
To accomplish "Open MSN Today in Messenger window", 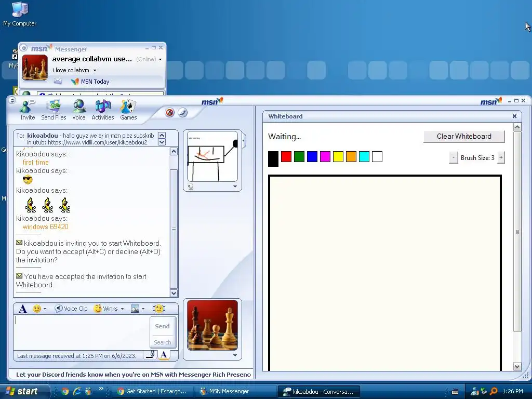I will [90, 82].
